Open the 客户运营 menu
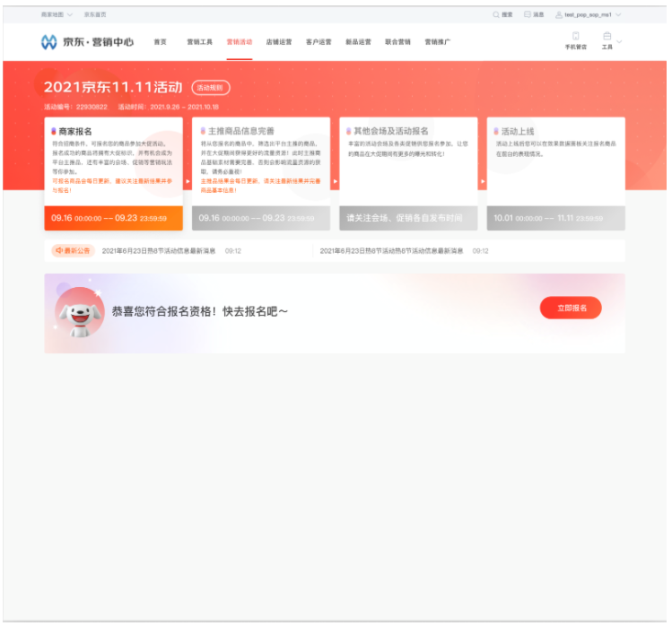672x626 pixels. click(x=319, y=42)
